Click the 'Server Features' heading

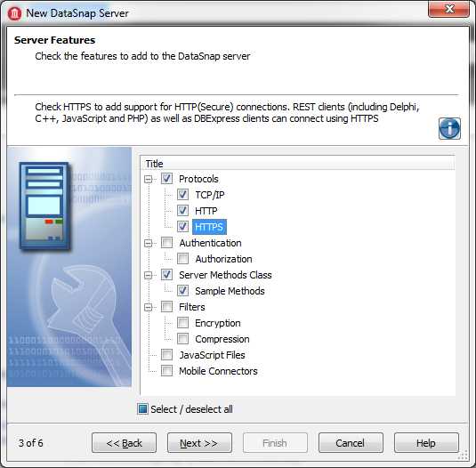tap(54, 40)
